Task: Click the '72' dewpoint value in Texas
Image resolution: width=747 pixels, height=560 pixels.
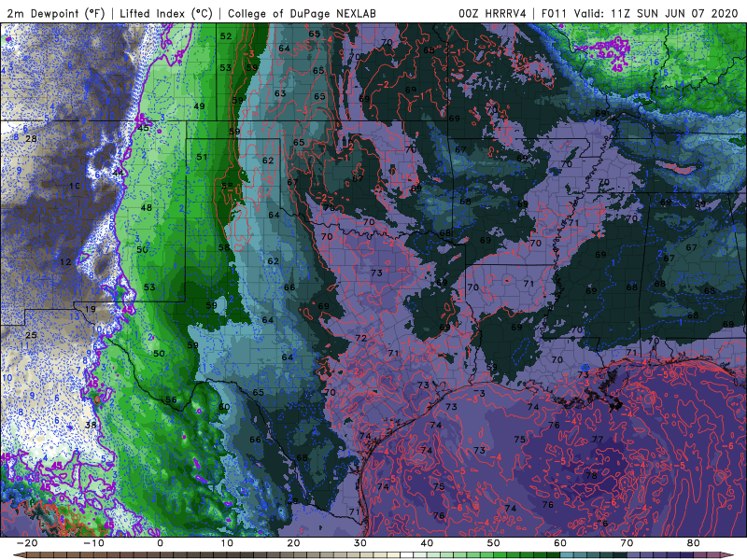Action: [x=361, y=338]
